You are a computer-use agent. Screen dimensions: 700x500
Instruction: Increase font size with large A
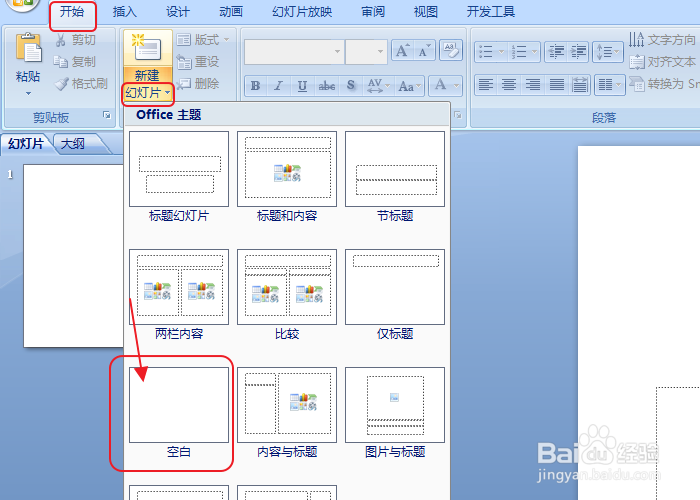click(x=402, y=50)
